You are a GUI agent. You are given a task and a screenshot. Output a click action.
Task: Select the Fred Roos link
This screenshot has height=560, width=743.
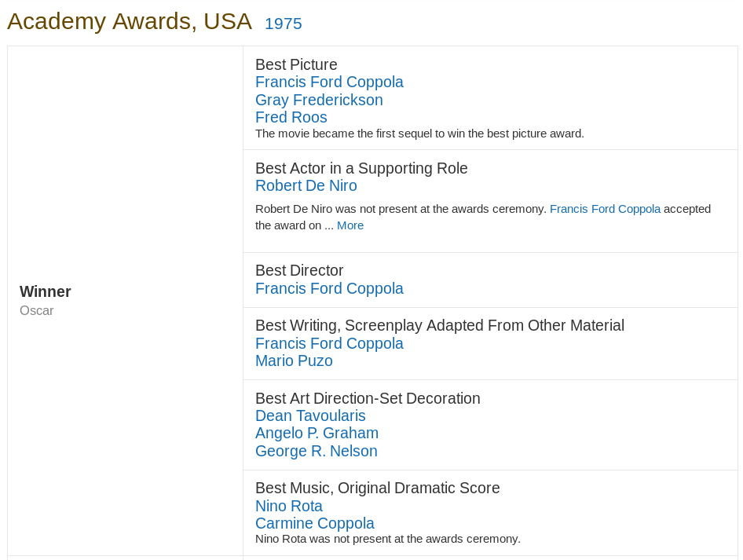(x=291, y=117)
